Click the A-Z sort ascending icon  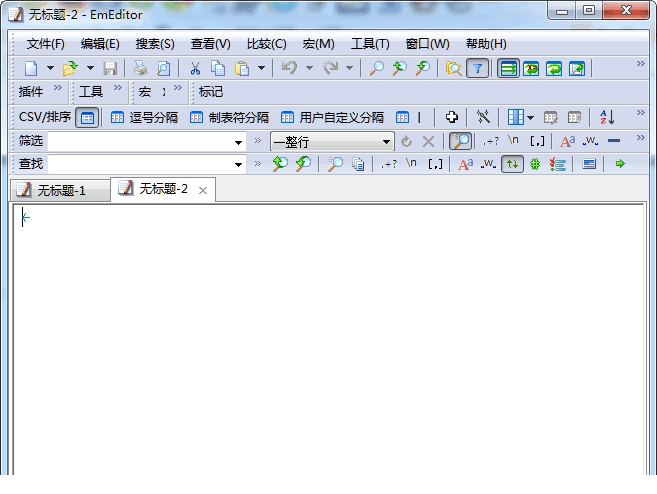[x=607, y=117]
